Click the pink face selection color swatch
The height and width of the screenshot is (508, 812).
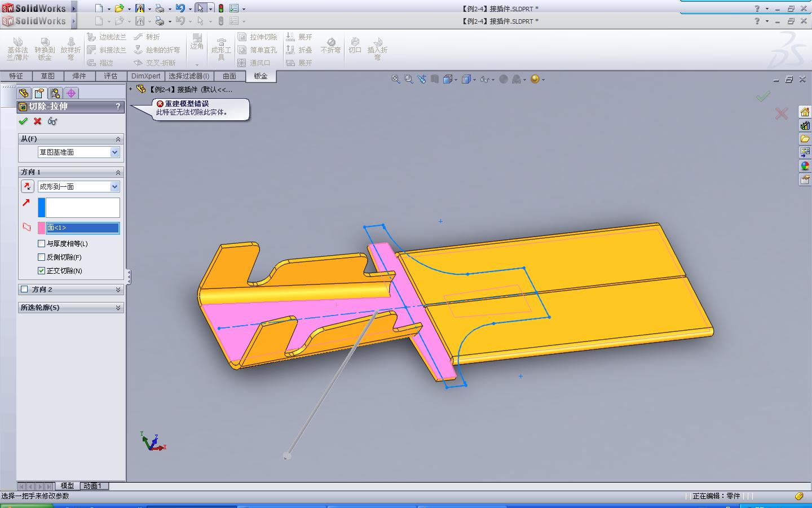pos(41,228)
